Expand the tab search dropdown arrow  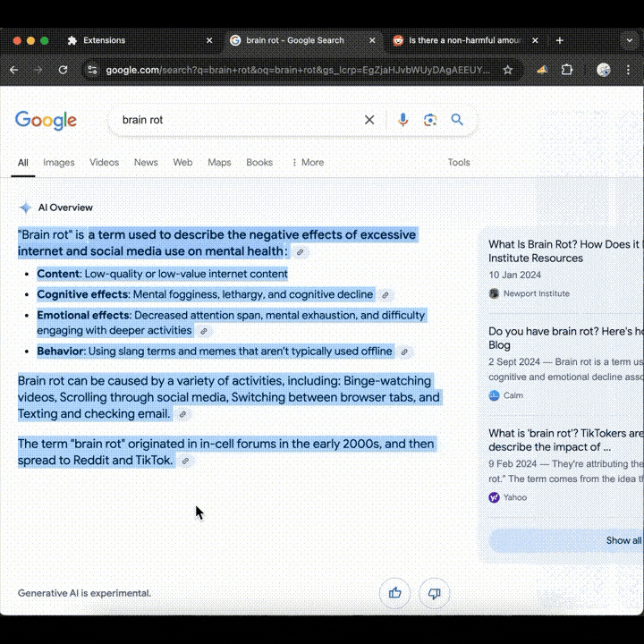click(x=629, y=40)
